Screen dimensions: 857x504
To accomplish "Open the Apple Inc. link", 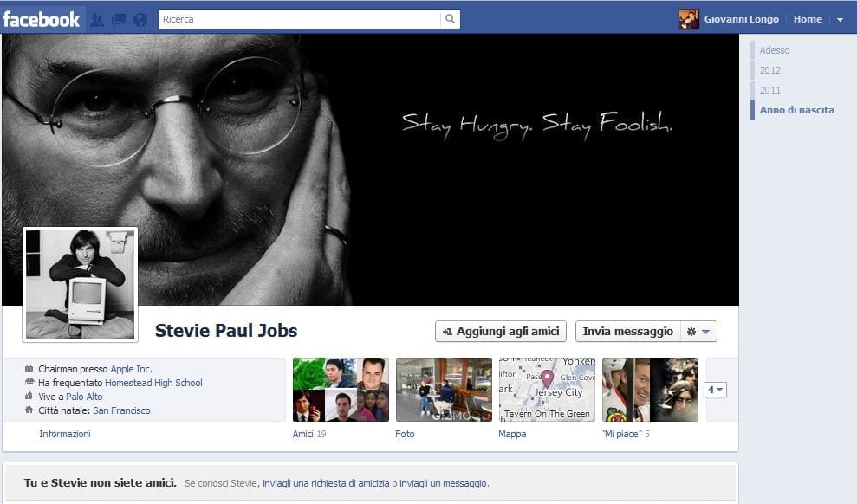I will pyautogui.click(x=131, y=369).
